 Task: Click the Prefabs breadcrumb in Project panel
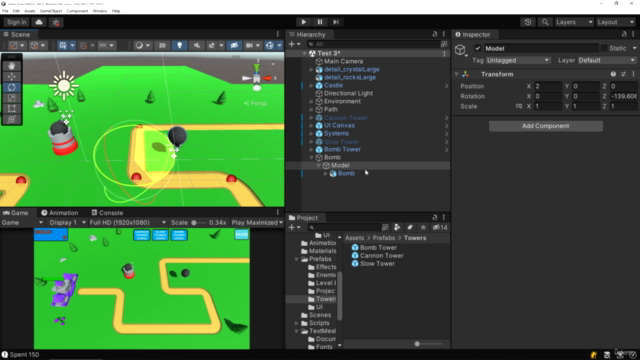click(384, 238)
